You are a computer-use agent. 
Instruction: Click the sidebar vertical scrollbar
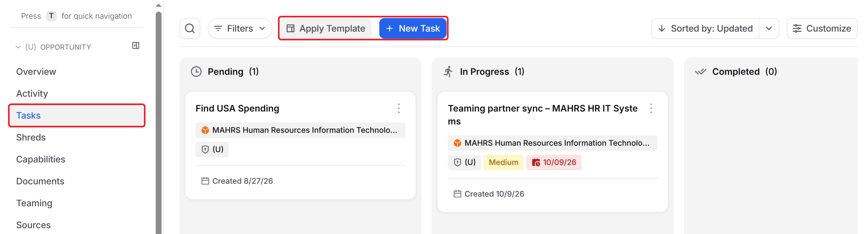point(158,123)
